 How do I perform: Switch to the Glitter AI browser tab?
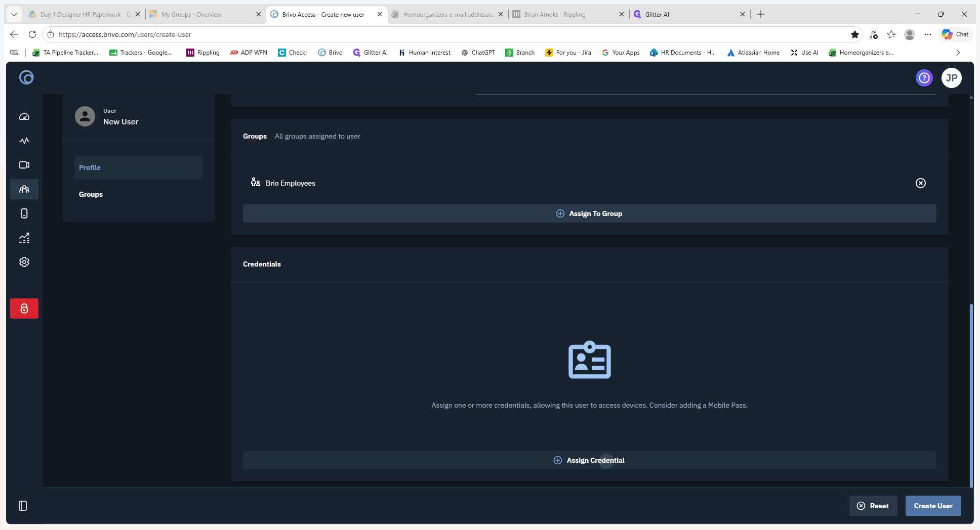click(x=689, y=14)
